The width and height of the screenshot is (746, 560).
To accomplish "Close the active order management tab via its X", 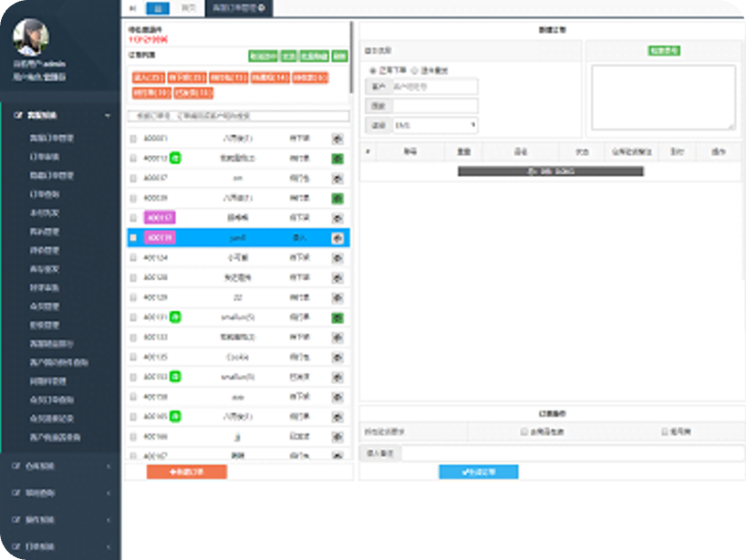I will 262,7.
